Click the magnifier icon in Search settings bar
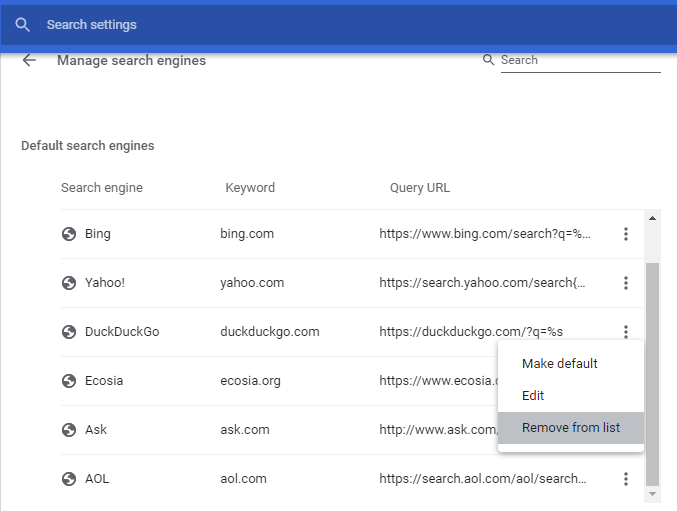 pyautogui.click(x=22, y=24)
